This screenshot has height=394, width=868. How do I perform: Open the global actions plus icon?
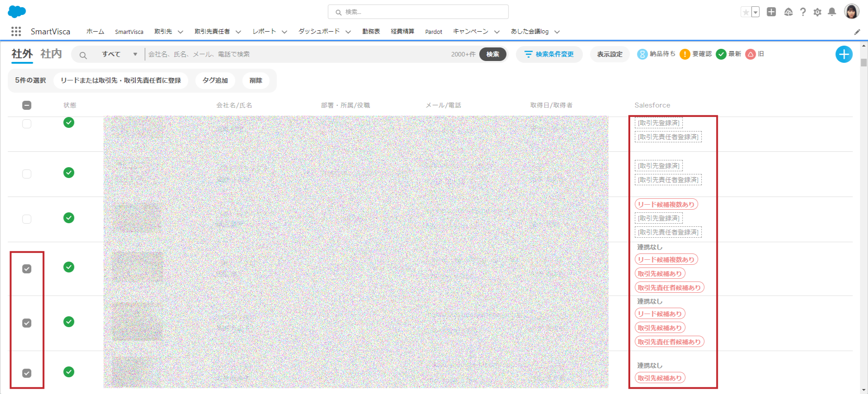(771, 12)
